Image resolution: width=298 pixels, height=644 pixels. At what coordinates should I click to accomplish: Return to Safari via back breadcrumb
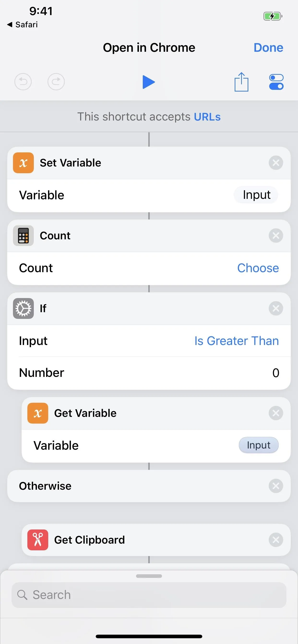[23, 24]
